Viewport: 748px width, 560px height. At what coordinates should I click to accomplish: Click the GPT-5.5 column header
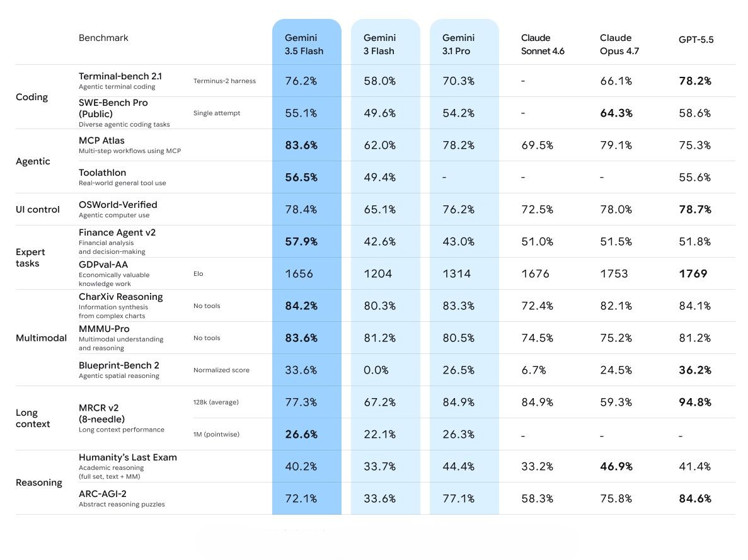tap(696, 40)
